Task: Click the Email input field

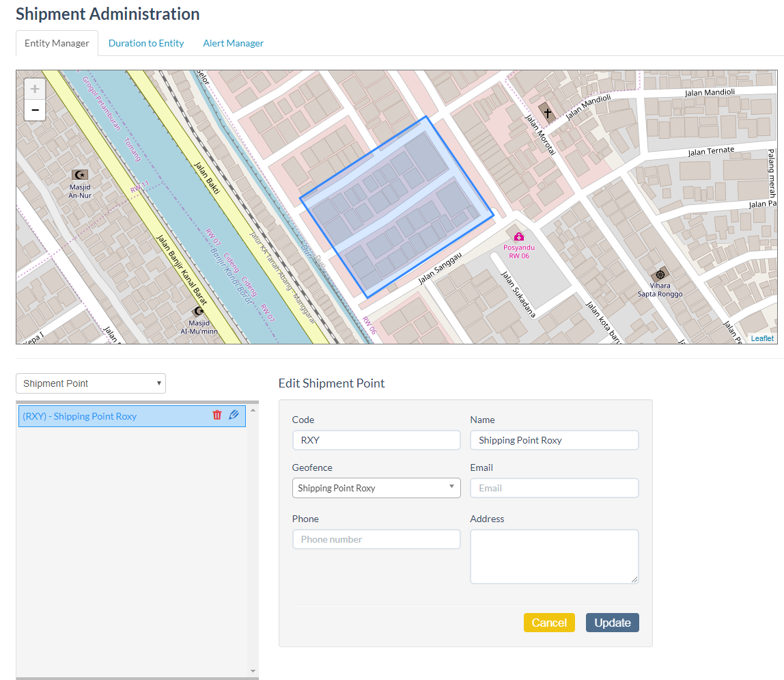Action: pyautogui.click(x=554, y=488)
